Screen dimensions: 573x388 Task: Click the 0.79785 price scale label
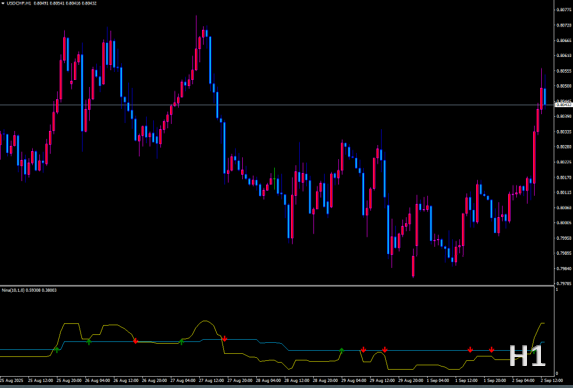(x=564, y=283)
